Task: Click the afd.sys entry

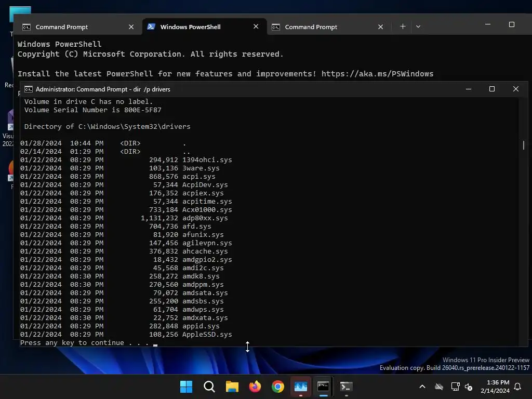Action: point(197,227)
